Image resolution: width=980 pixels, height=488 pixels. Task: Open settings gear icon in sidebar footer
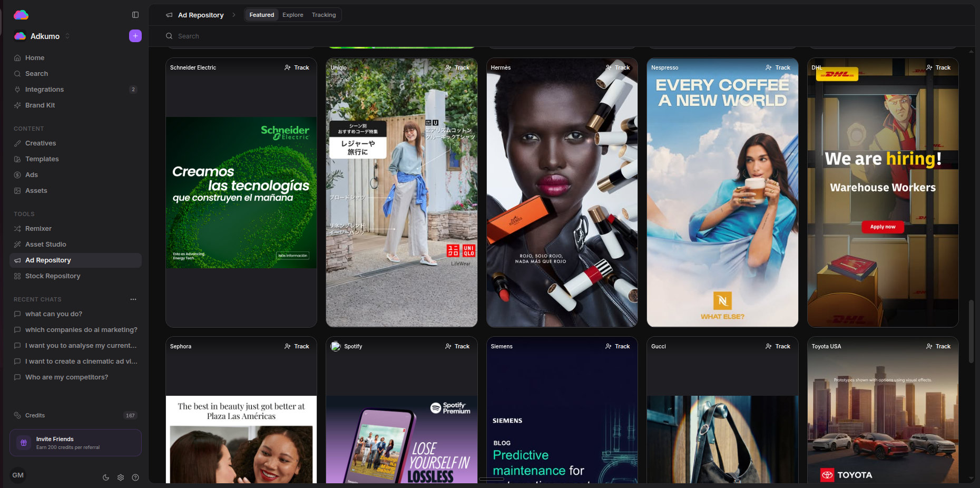[121, 477]
